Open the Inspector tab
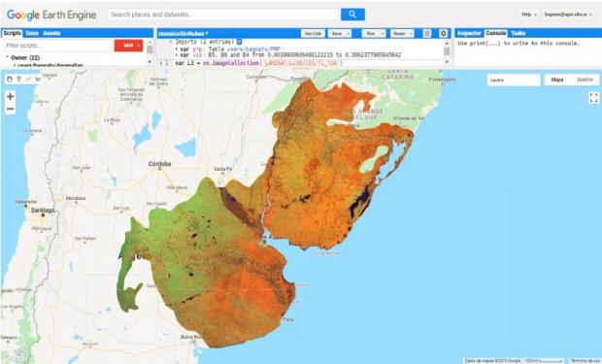 point(469,33)
